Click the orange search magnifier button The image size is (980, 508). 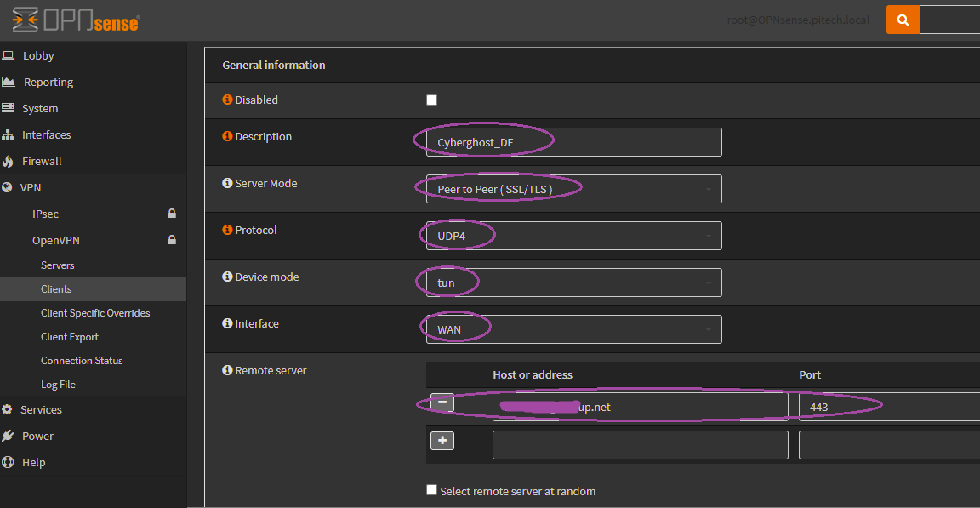click(903, 20)
